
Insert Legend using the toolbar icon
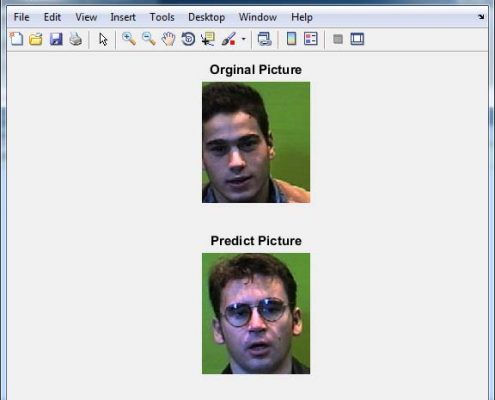coord(311,39)
